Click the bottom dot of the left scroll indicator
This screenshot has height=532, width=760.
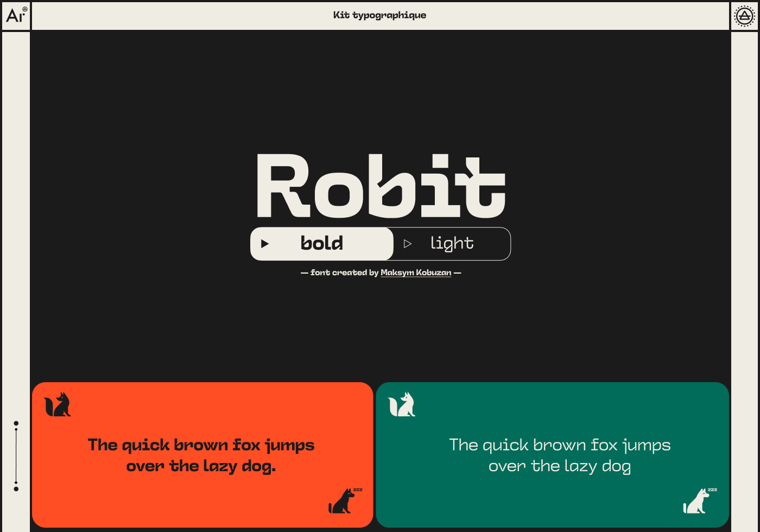(x=16, y=489)
